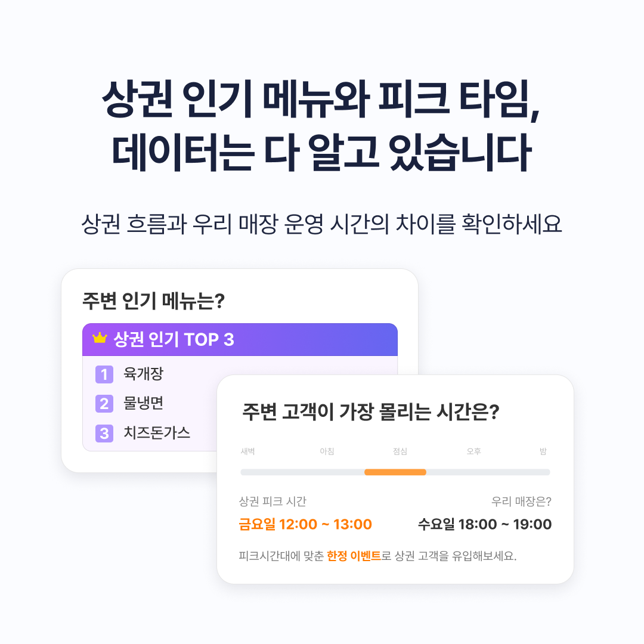Click the 상권 인기 TOP 3 header
Viewport: 644px width, 644px height.
(x=174, y=339)
